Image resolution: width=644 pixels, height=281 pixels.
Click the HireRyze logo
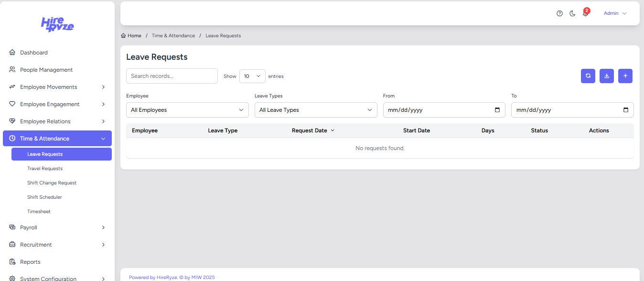[57, 24]
